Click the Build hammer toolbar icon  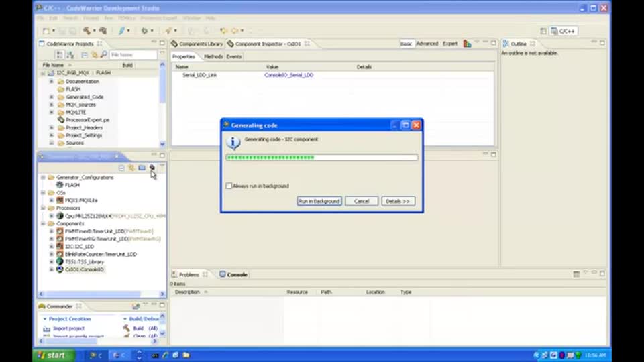[87, 31]
